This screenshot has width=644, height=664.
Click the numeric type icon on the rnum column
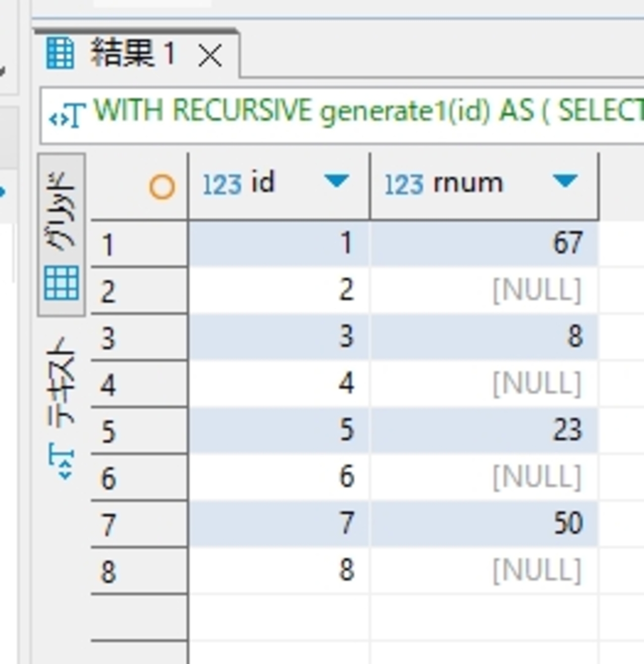tap(404, 184)
